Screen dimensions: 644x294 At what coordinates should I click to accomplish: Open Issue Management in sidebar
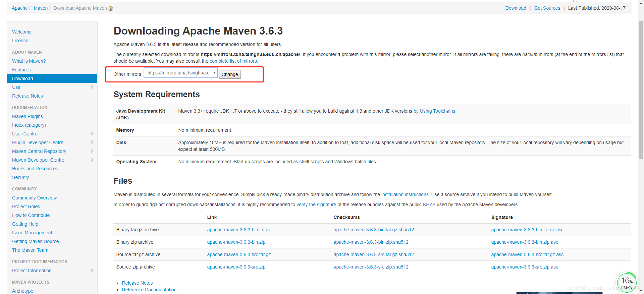pos(32,233)
